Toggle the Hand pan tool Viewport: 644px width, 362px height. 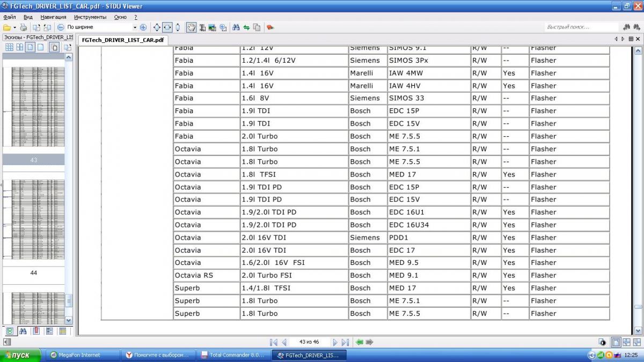[192, 27]
